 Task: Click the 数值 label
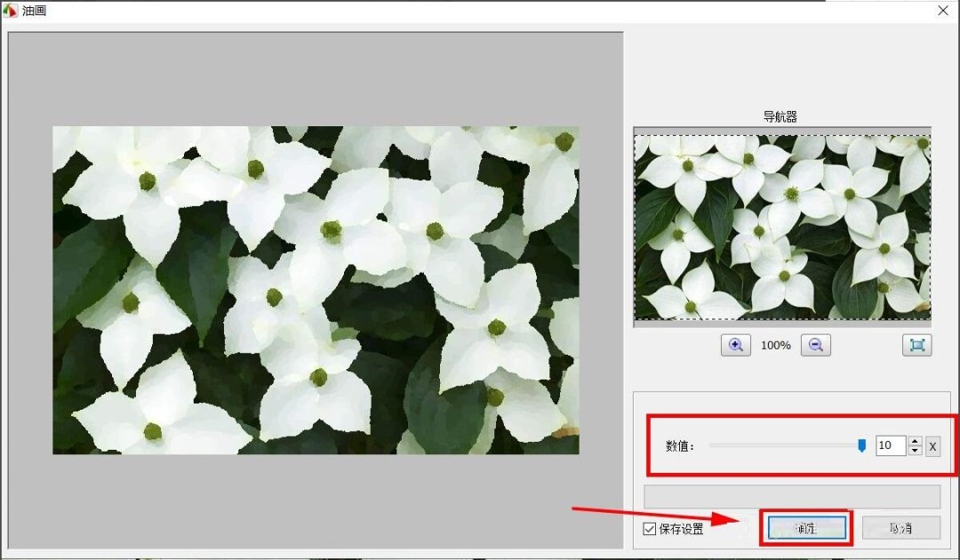[680, 446]
